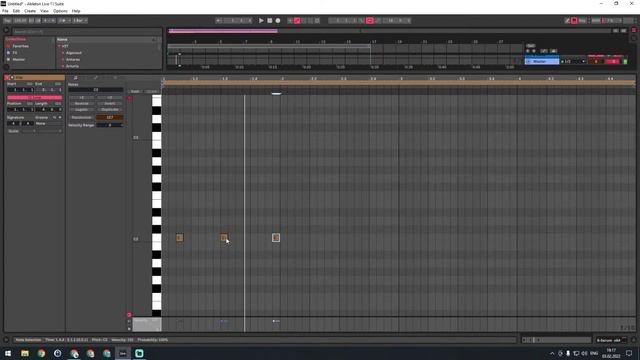Toggle the MIDI map mode button
The width and height of the screenshot is (640, 360).
(x=596, y=20)
